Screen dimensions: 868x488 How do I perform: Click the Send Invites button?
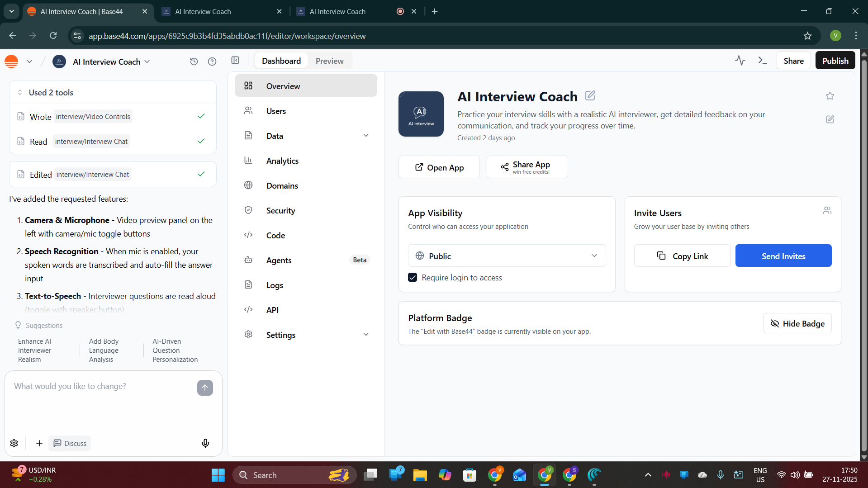783,256
